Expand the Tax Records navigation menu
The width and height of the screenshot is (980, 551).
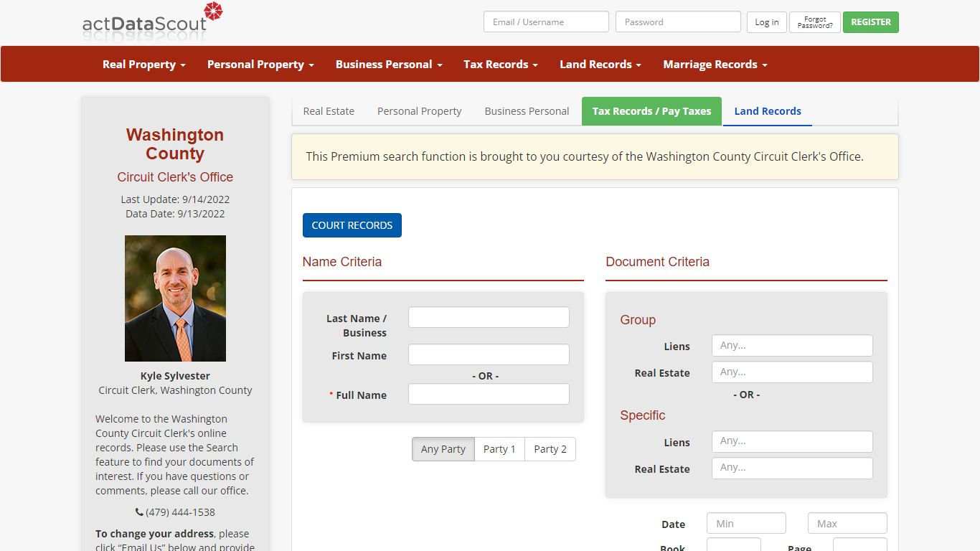(501, 64)
